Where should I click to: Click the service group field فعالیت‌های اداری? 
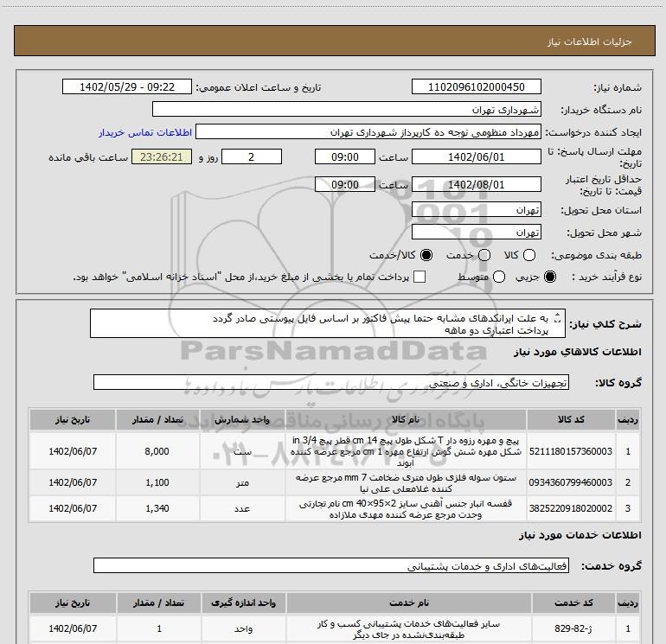tap(331, 565)
